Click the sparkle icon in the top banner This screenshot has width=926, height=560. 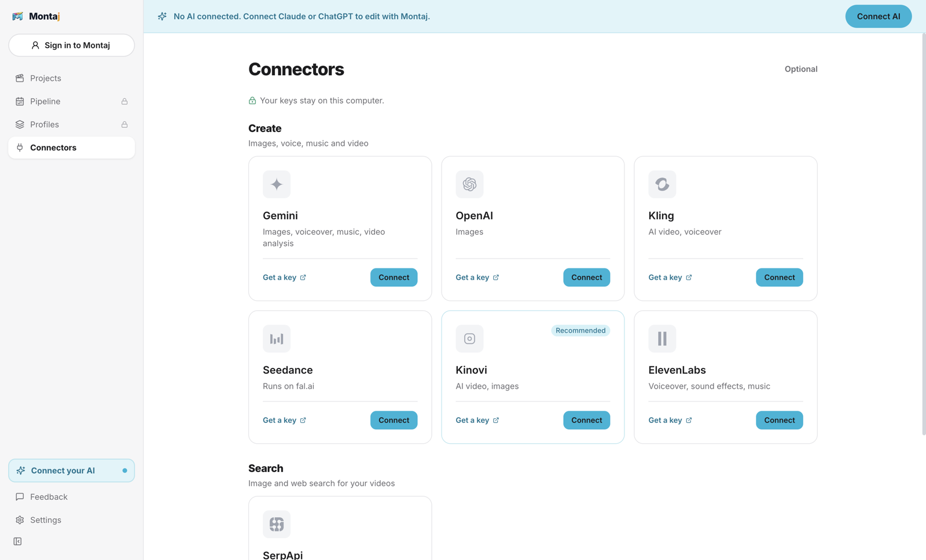(162, 16)
